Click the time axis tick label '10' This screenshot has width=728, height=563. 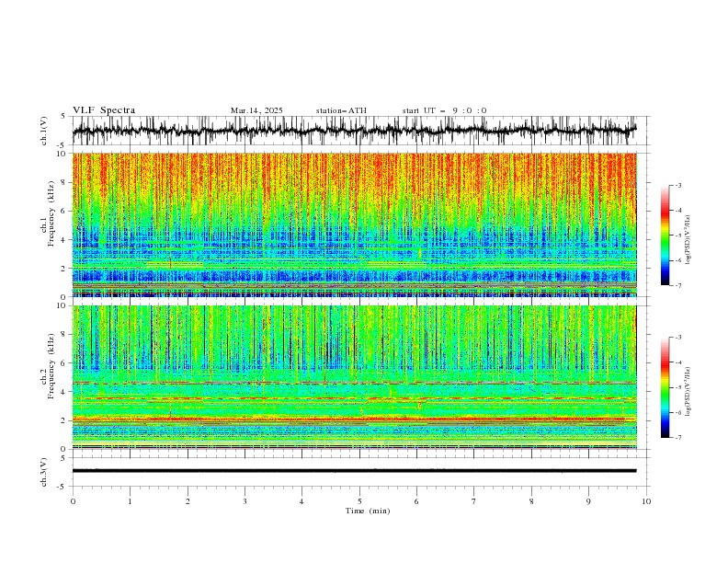click(646, 501)
